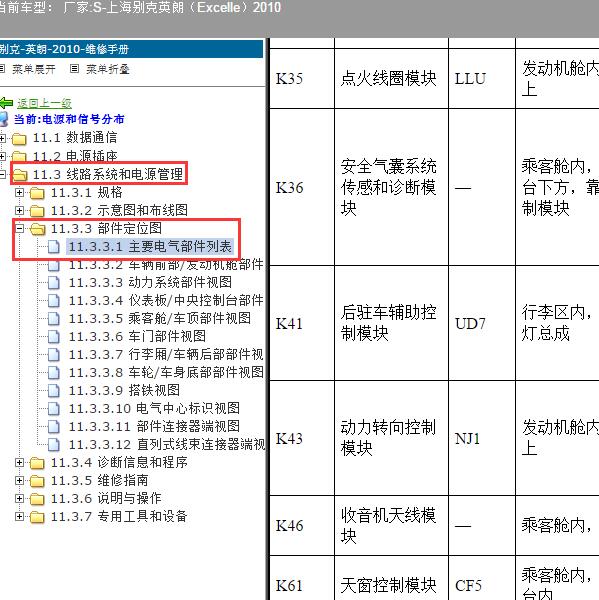Expand the 11.1 数据通信 node
Viewport: 599px width, 600px height.
[2, 138]
